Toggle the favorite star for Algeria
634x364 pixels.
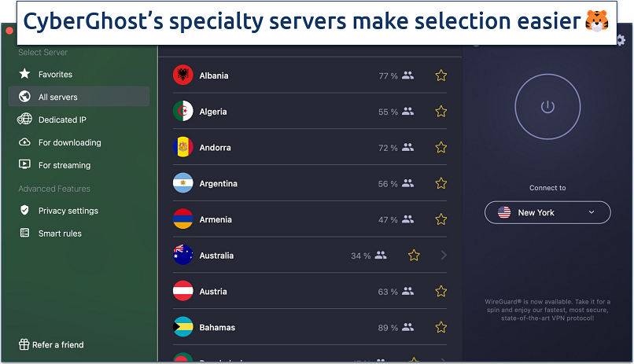point(441,112)
